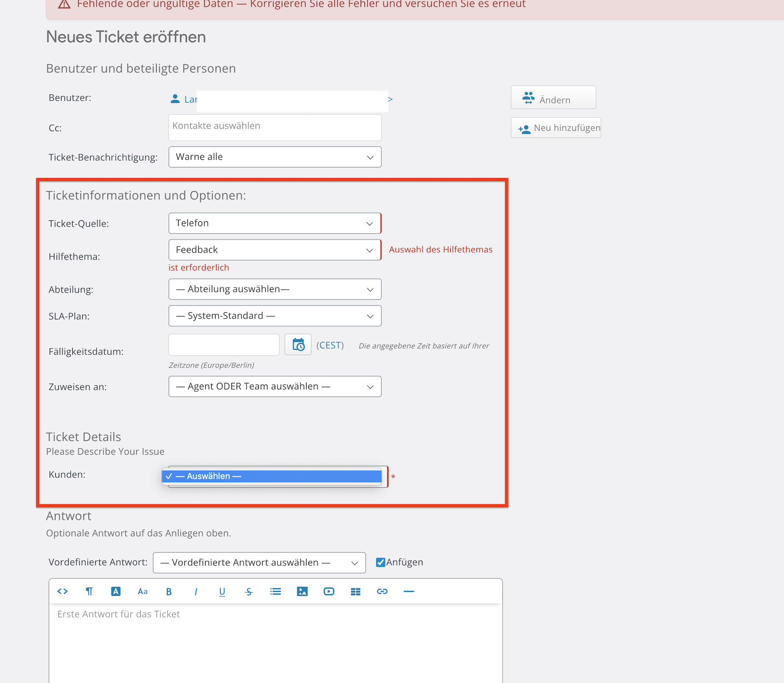
Task: Toggle bold formatting in editor
Action: [x=169, y=591]
